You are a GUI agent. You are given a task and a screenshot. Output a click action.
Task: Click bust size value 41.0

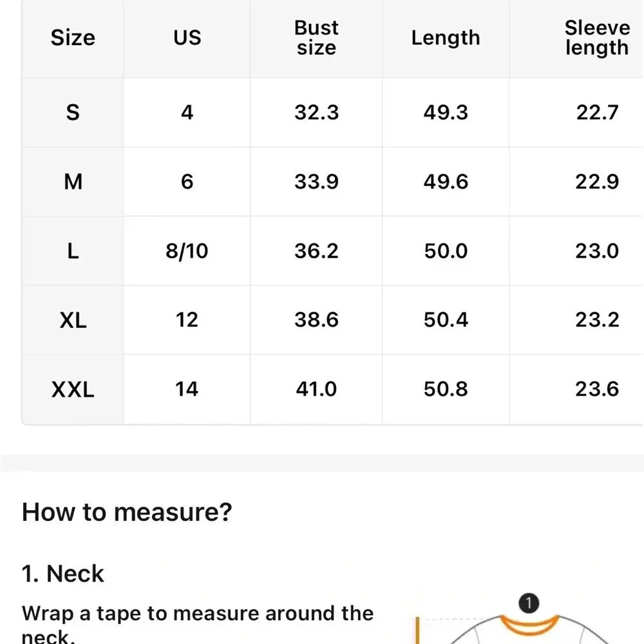(x=316, y=389)
